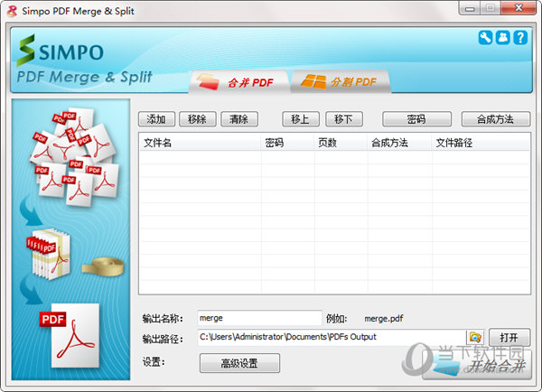Click the 移下 button
This screenshot has height=392, width=542.
344,119
